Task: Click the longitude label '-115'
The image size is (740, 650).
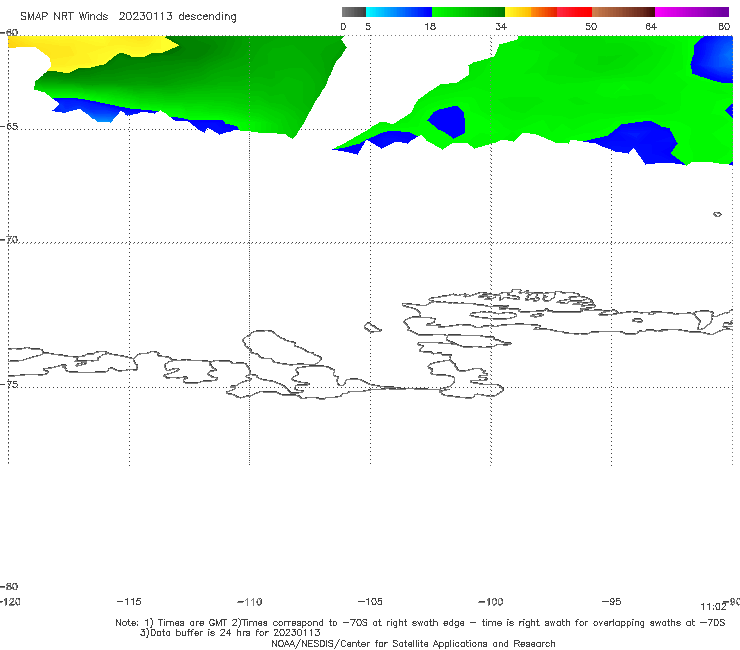Action: 129,602
